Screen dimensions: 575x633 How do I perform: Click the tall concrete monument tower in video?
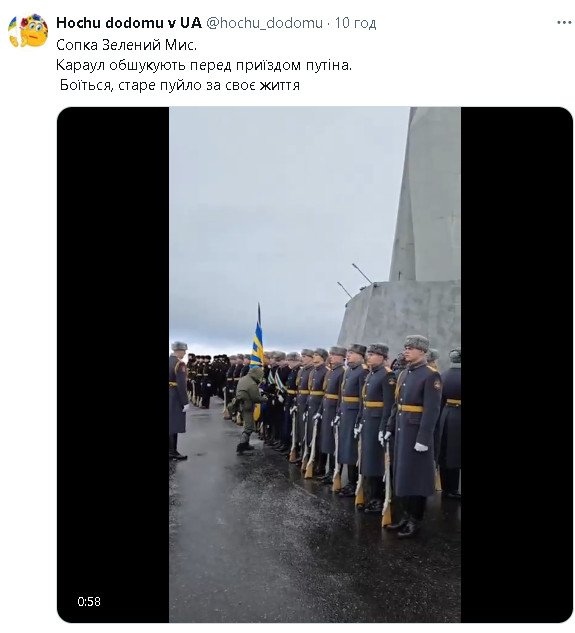tap(425, 194)
